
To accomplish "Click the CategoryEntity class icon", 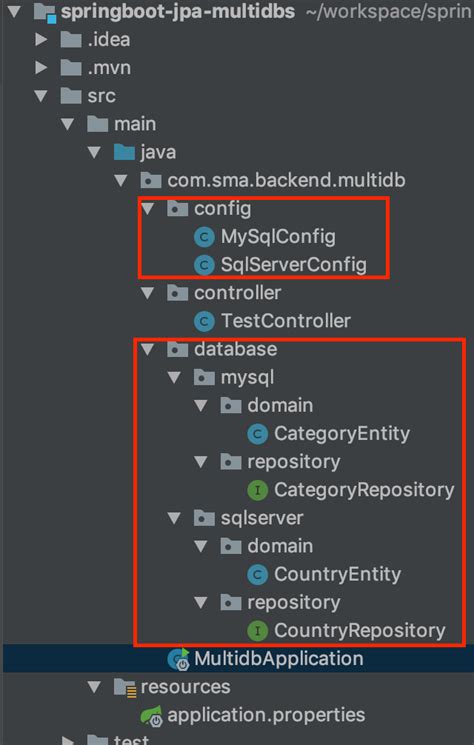I will pos(257,434).
